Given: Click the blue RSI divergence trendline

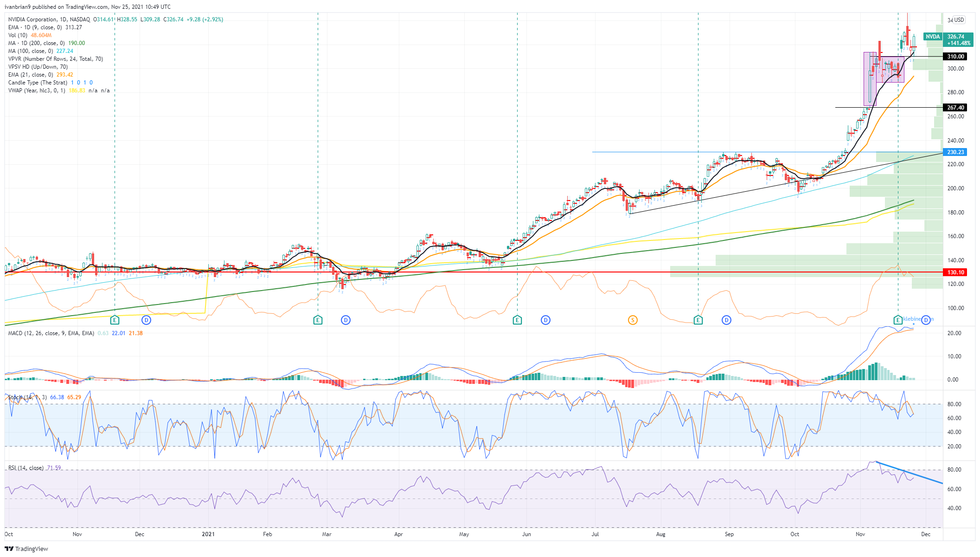Looking at the screenshot, I should [909, 473].
